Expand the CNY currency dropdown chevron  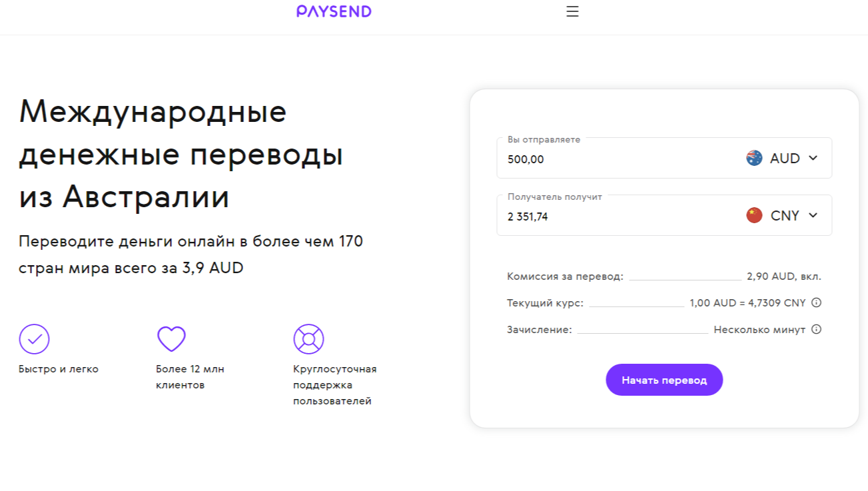[x=813, y=215]
